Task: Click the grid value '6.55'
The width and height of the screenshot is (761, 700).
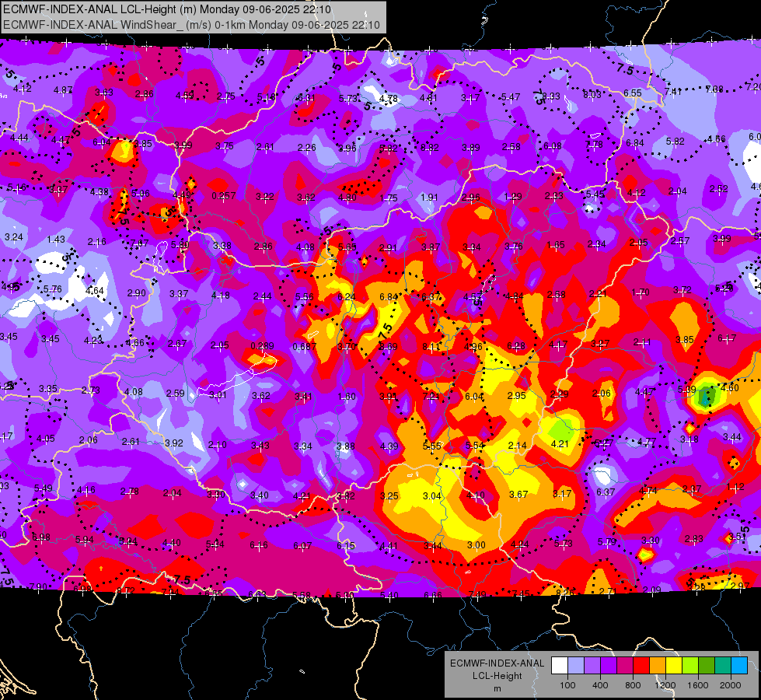Action: (x=633, y=93)
